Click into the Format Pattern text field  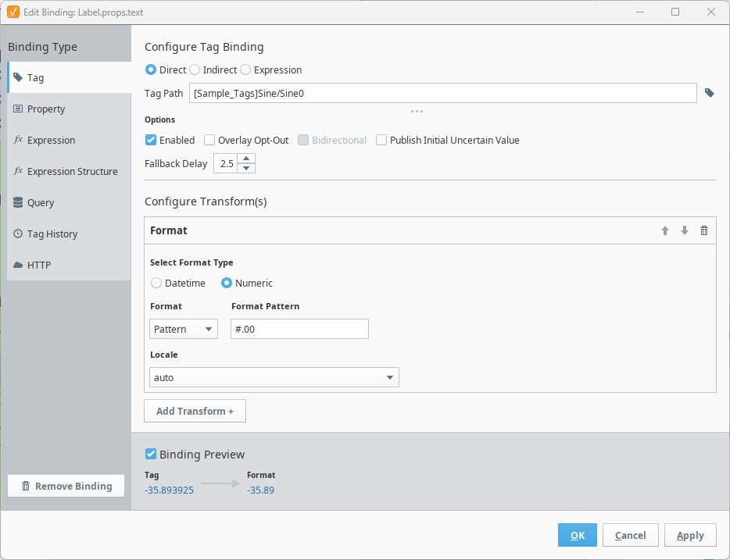tap(299, 329)
